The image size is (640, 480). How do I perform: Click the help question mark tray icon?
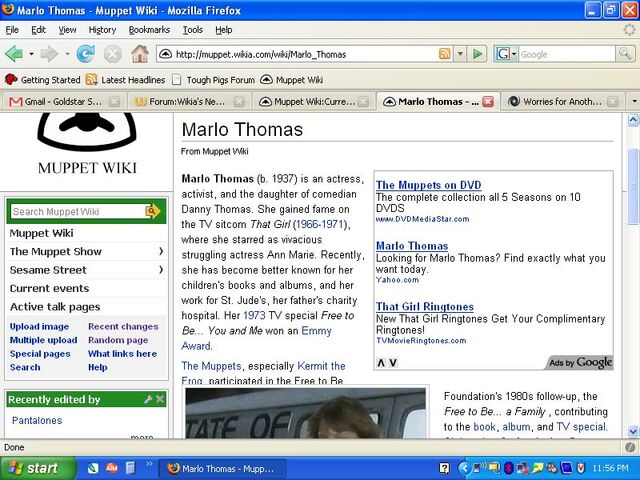pos(444,468)
